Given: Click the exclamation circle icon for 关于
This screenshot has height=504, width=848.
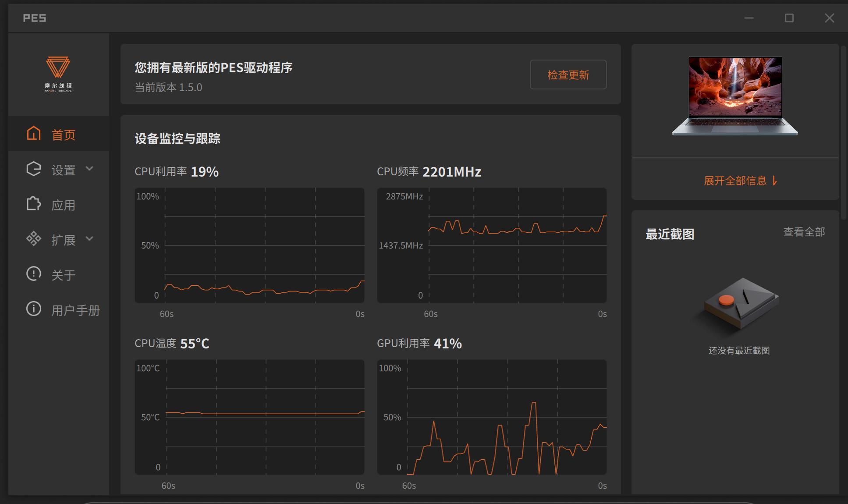Looking at the screenshot, I should (34, 273).
